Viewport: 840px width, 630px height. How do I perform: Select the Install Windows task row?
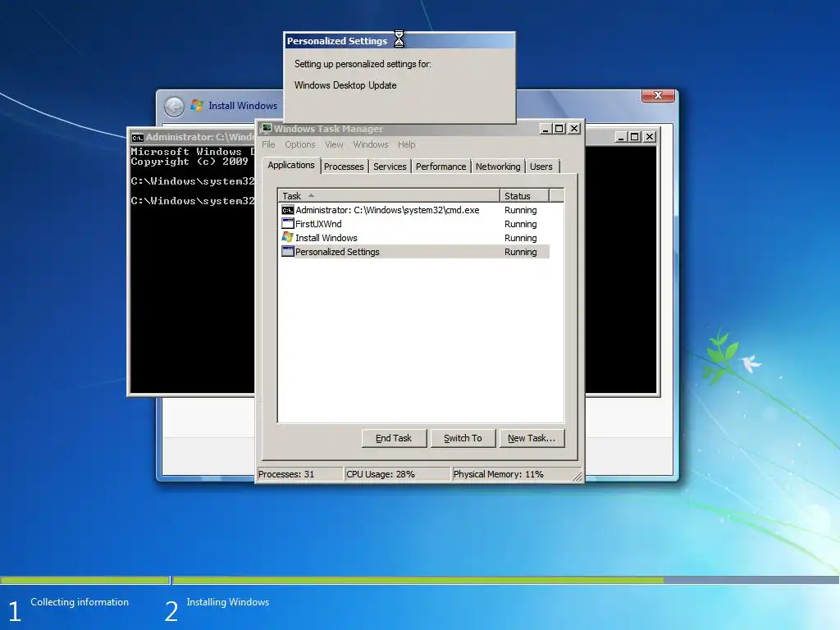415,238
